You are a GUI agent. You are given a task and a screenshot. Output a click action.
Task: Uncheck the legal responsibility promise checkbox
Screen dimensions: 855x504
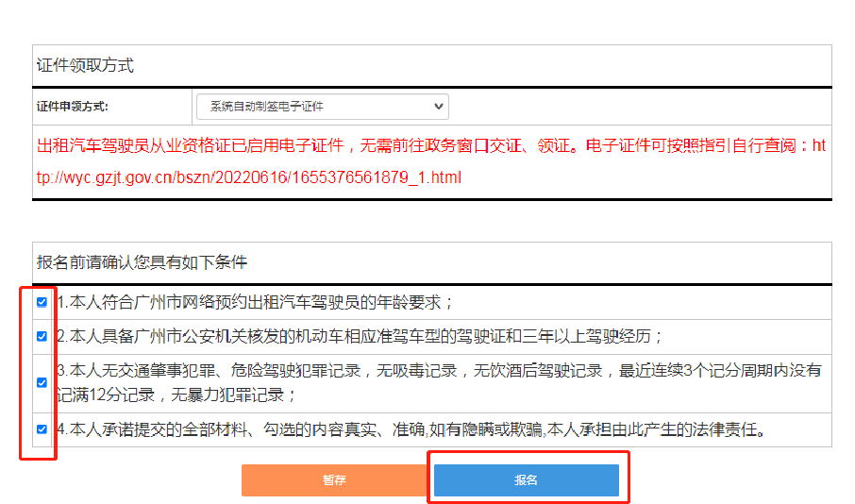pos(42,429)
